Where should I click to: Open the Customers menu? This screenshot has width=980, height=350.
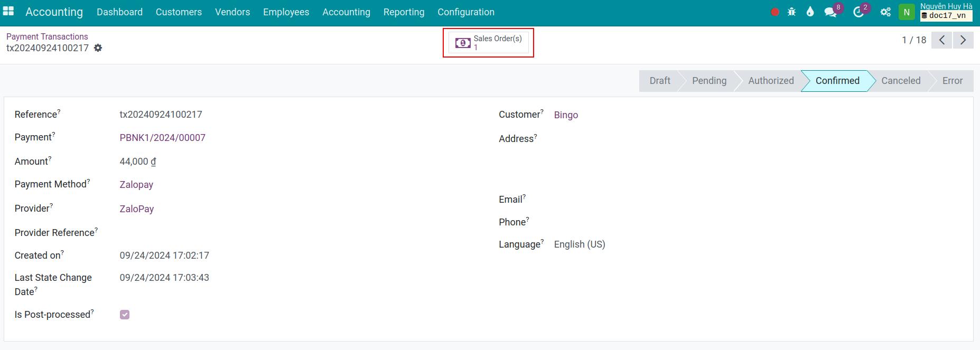click(179, 12)
